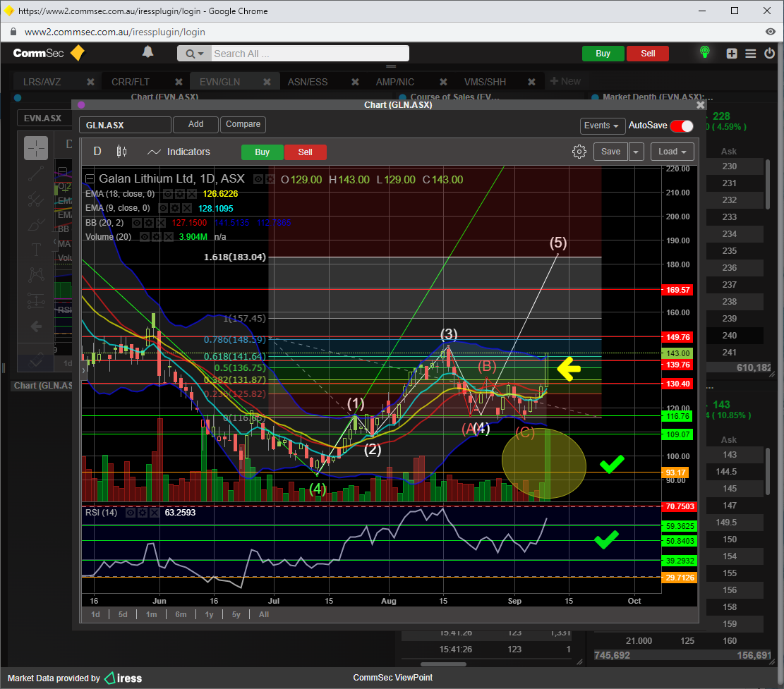The image size is (784, 689).
Task: Open the search type dropdown arrow
Action: (195, 54)
